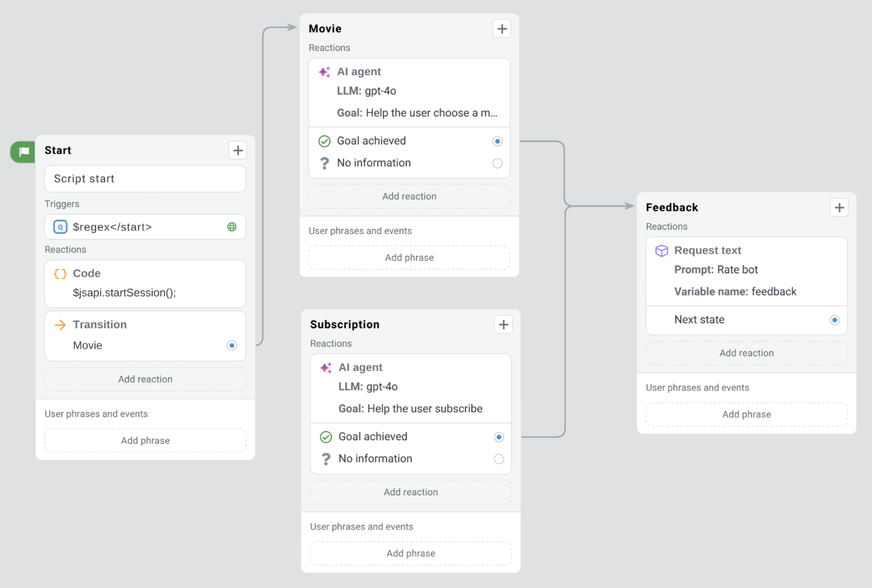872x588 pixels.
Task: Select No information radio in Subscription
Action: 499,458
